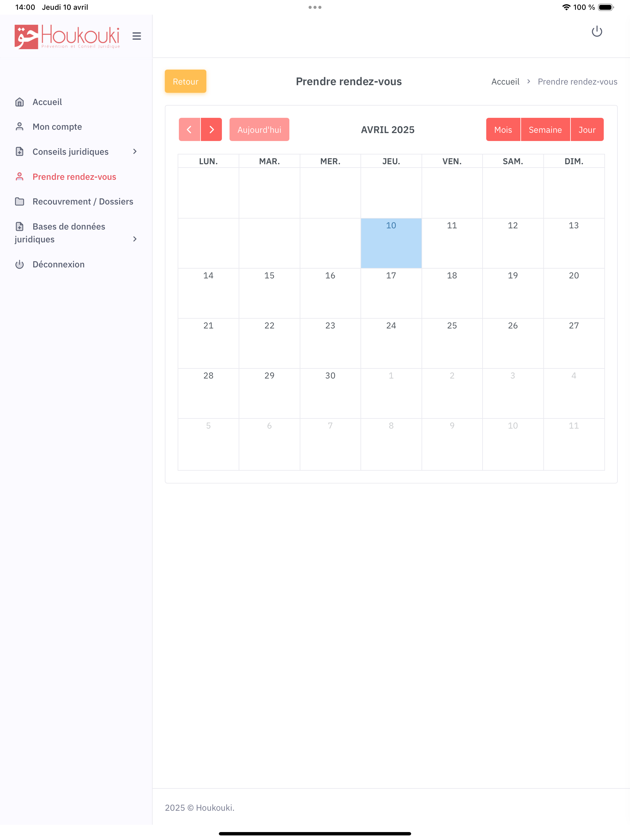Click the home icon beside Accueil
Screen dimensions: 630x840
click(x=19, y=102)
